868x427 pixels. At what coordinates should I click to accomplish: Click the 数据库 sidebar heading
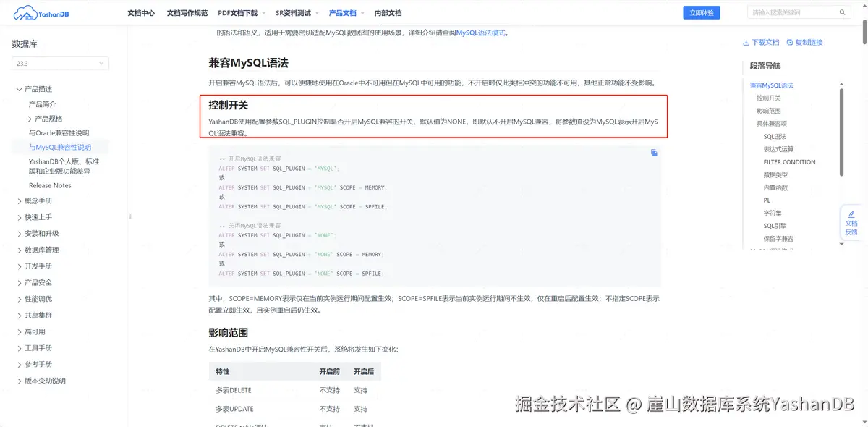[x=25, y=44]
